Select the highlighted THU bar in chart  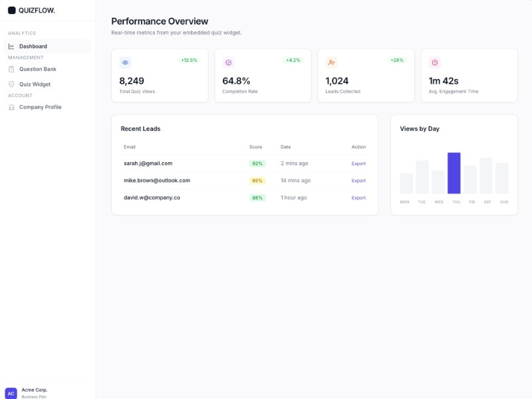[x=454, y=173]
